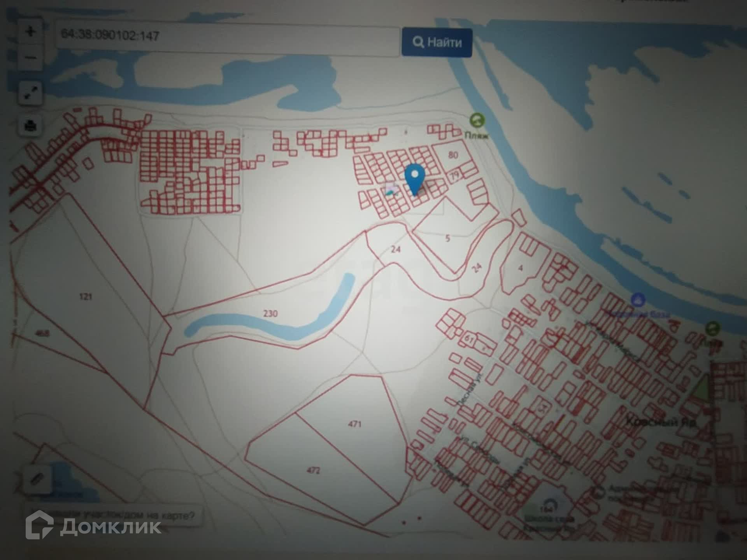Select land parcel numbered 121
This screenshot has height=560, width=747.
point(85,297)
